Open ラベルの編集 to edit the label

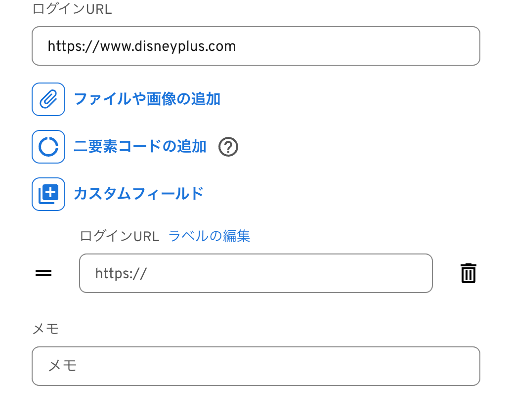209,236
